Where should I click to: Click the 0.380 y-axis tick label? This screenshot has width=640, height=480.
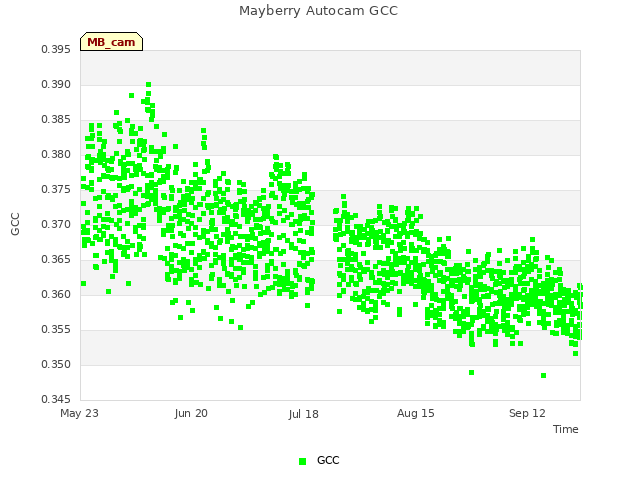56,154
